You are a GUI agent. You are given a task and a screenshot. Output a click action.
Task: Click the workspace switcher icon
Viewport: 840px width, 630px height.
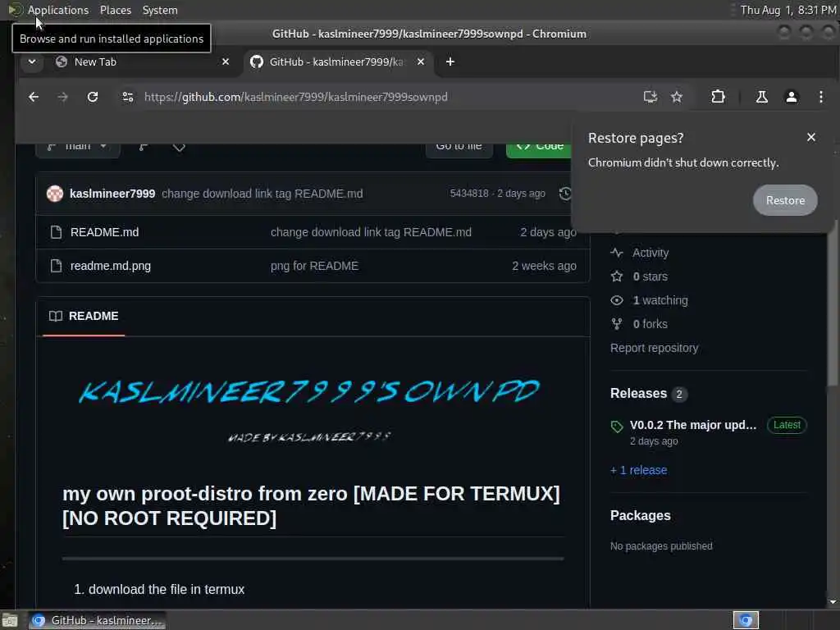coord(746,620)
